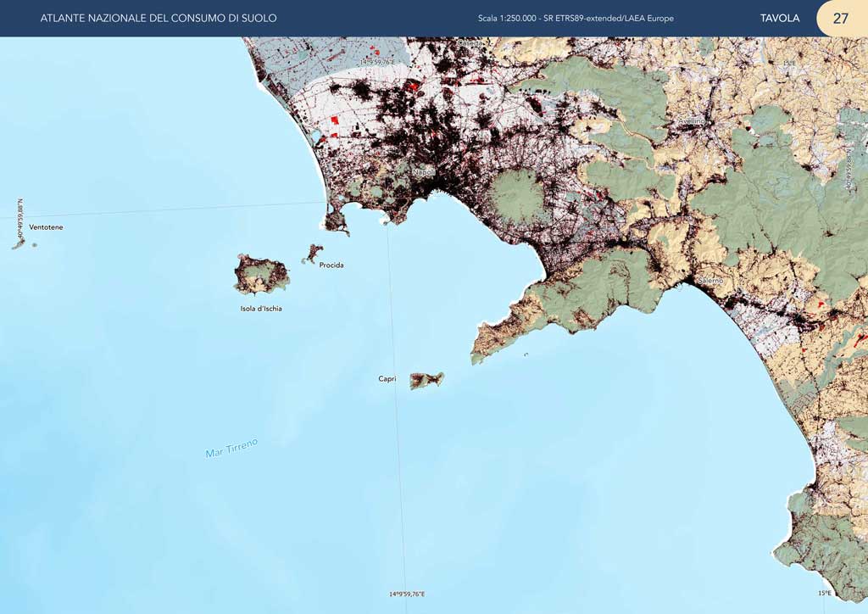The width and height of the screenshot is (868, 614).
Task: Click the Procida island shape
Action: pos(314,253)
